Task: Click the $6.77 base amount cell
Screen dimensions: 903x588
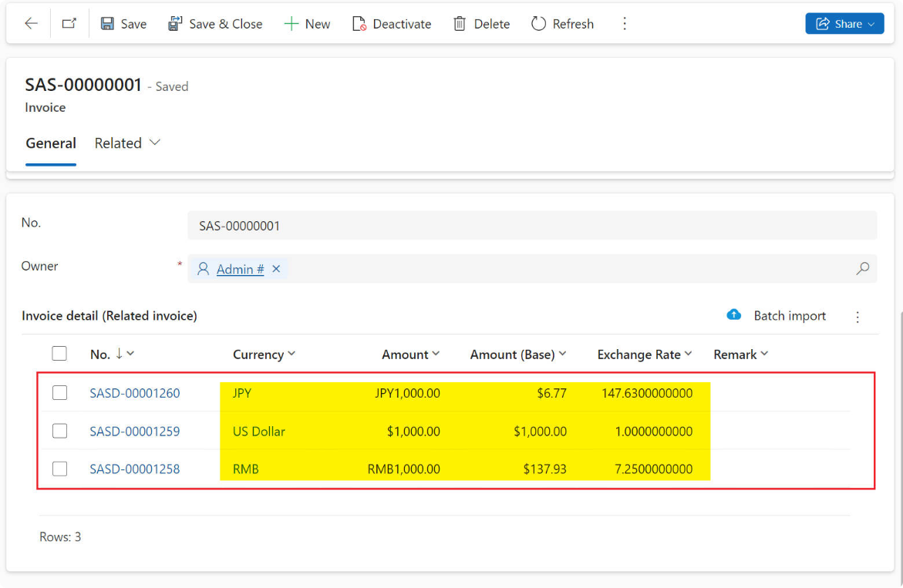Action: [x=551, y=393]
